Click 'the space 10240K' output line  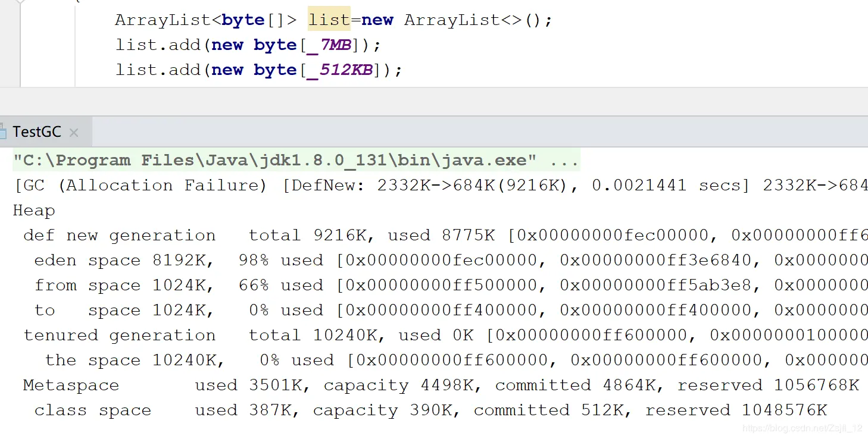pos(456,360)
